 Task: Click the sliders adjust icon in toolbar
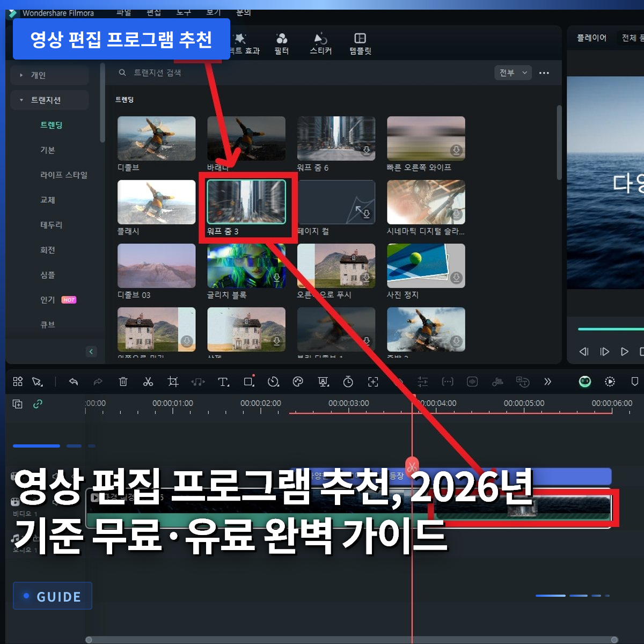click(423, 382)
